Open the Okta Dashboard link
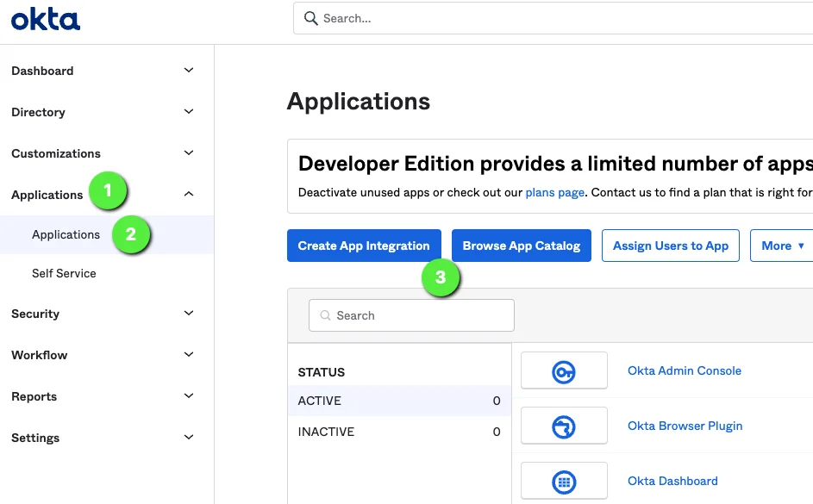This screenshot has width=813, height=504. click(672, 481)
